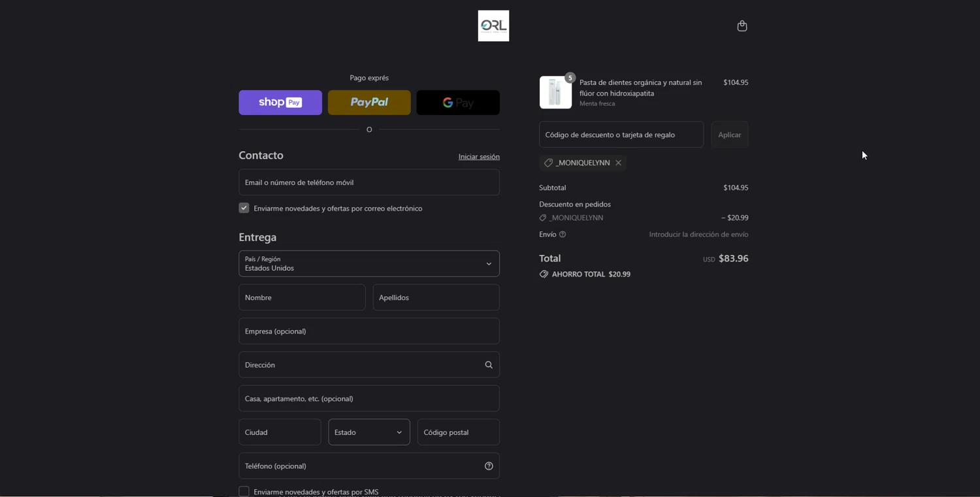The height and width of the screenshot is (497, 980).
Task: Click the product quantity badge showing 5
Action: coord(570,78)
